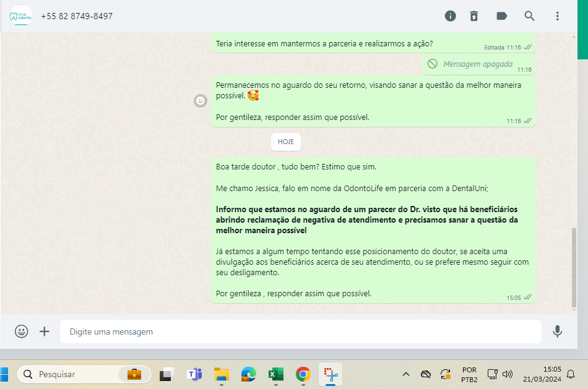Viewport: 588px width, 389px height.
Task: Click the cloud sync tray icon
Action: 426,374
